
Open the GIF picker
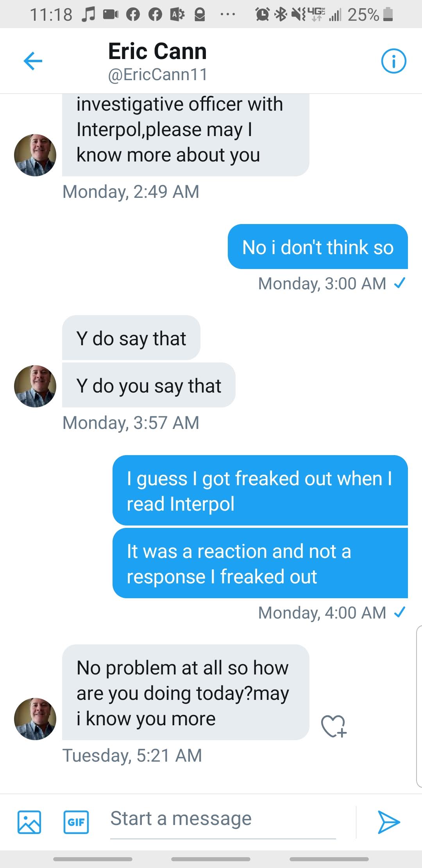76,822
